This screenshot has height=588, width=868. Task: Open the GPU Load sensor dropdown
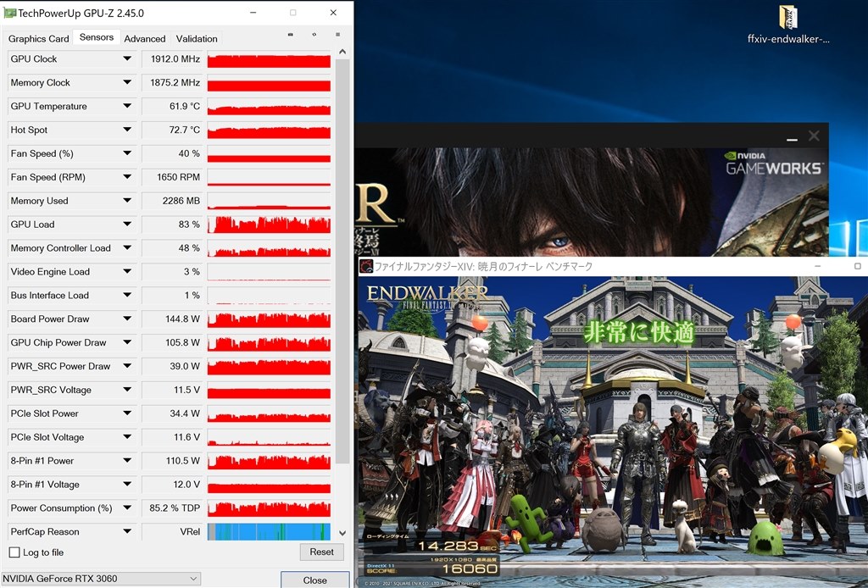[127, 224]
